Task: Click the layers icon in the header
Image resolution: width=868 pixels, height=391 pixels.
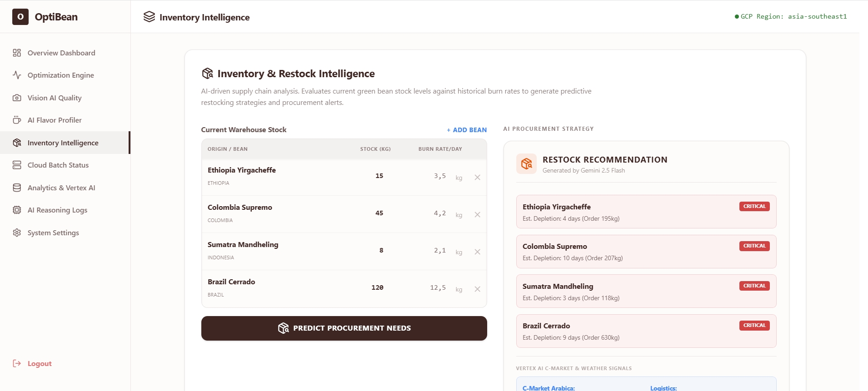Action: [x=149, y=17]
